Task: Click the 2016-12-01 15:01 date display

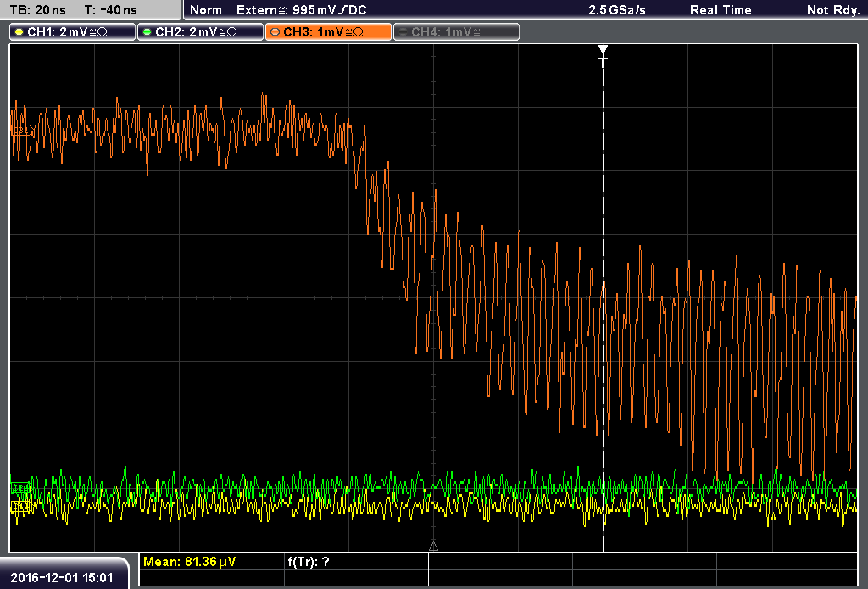Action: 62,578
